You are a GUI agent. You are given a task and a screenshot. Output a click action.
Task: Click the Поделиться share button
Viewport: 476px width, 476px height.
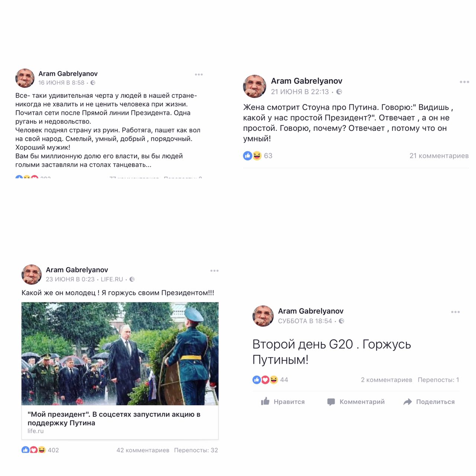point(429,402)
